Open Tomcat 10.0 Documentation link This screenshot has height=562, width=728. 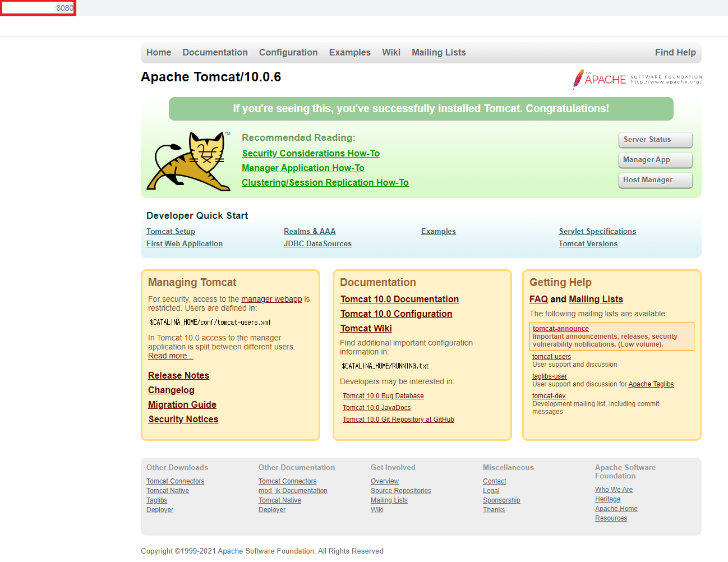pos(399,299)
